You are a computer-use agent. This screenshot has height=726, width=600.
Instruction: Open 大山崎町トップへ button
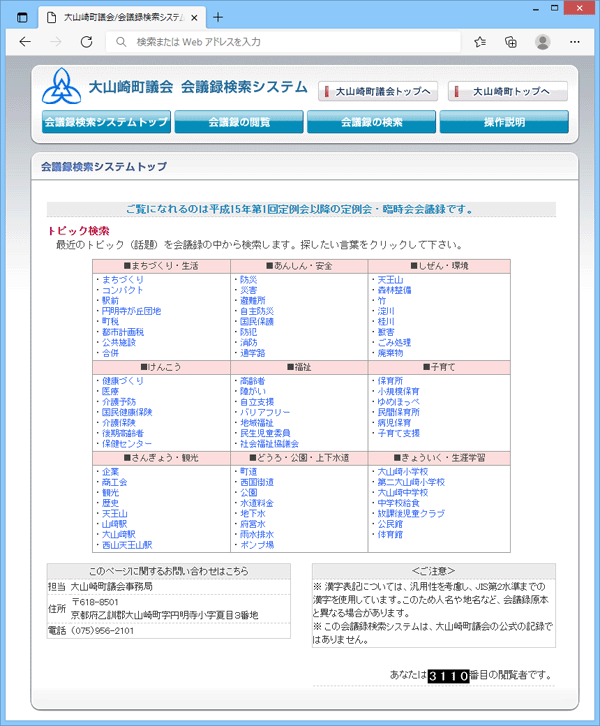508,91
